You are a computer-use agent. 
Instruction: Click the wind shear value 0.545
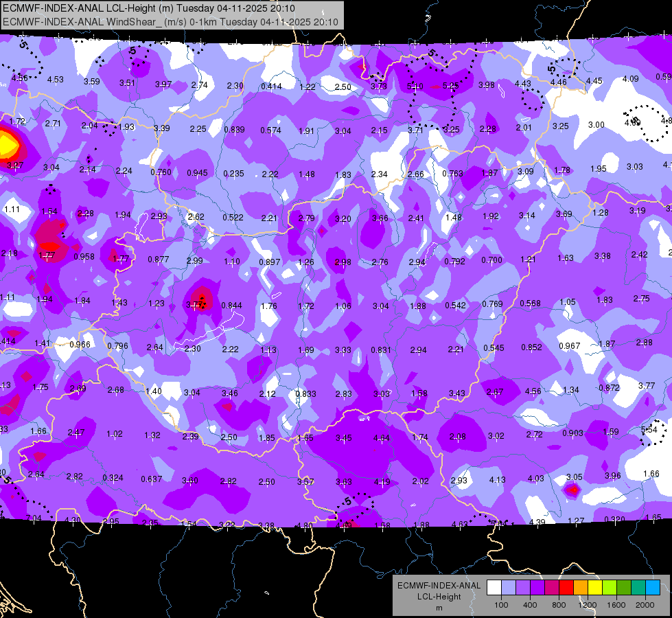tap(494, 348)
